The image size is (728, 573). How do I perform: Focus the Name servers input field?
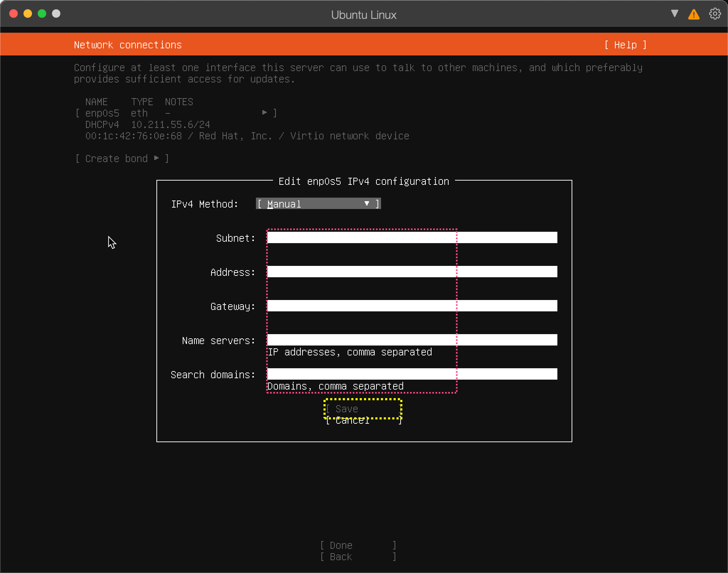point(412,340)
